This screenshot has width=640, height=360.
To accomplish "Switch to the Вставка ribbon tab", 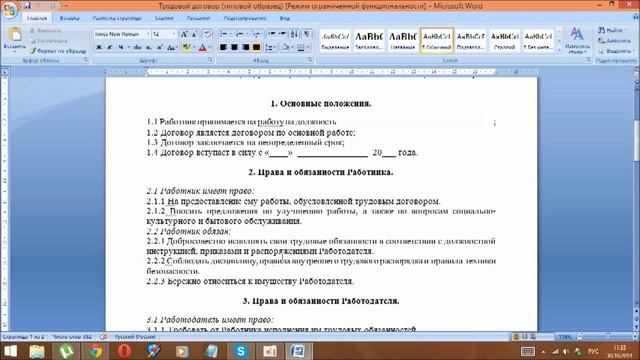I will (69, 18).
